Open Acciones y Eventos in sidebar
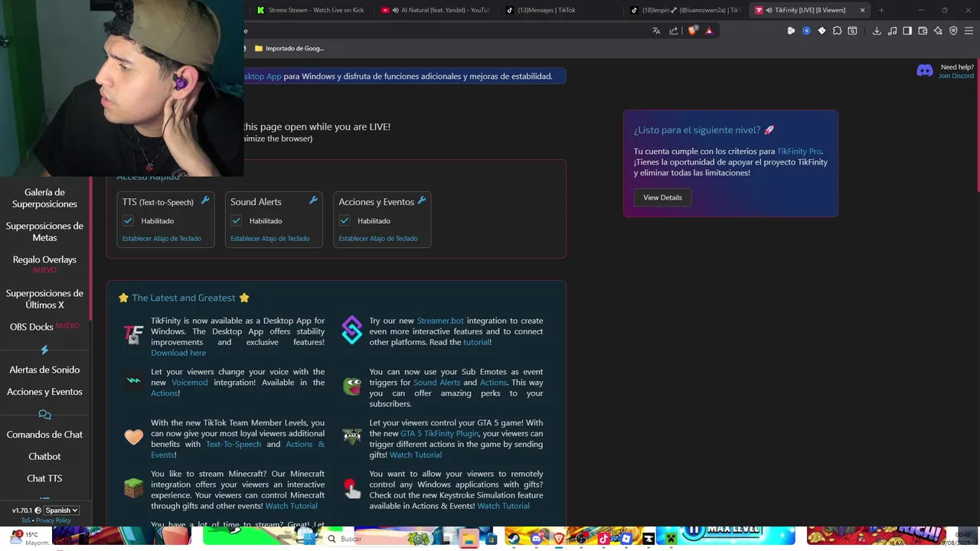Screen dimensions: 980x551 (44, 392)
